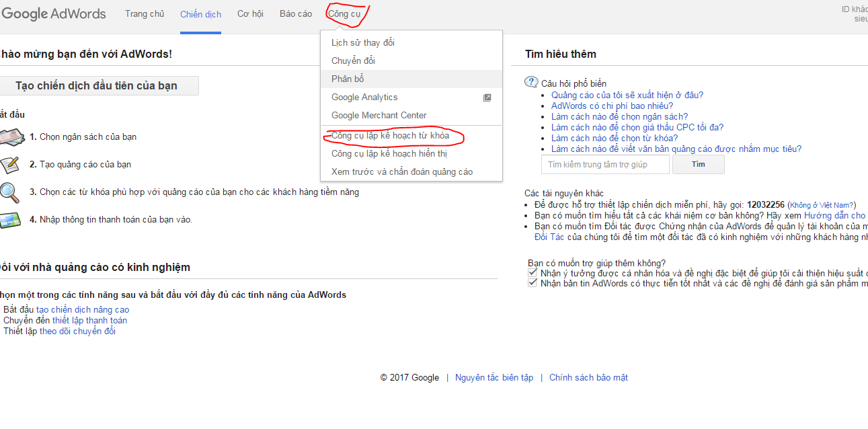Click the 'Đối Tác' partner link

click(x=549, y=237)
